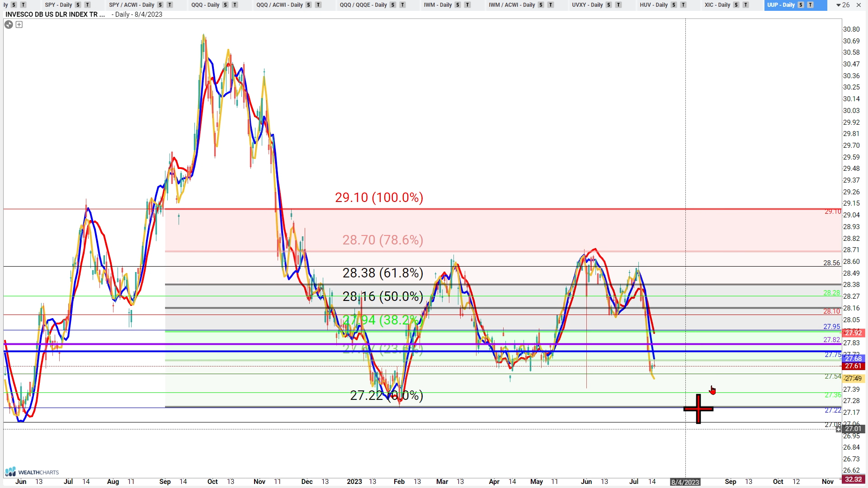Viewport: 868px width, 488px height.
Task: Click the red 27.92 price tag on the scale
Action: tap(854, 333)
